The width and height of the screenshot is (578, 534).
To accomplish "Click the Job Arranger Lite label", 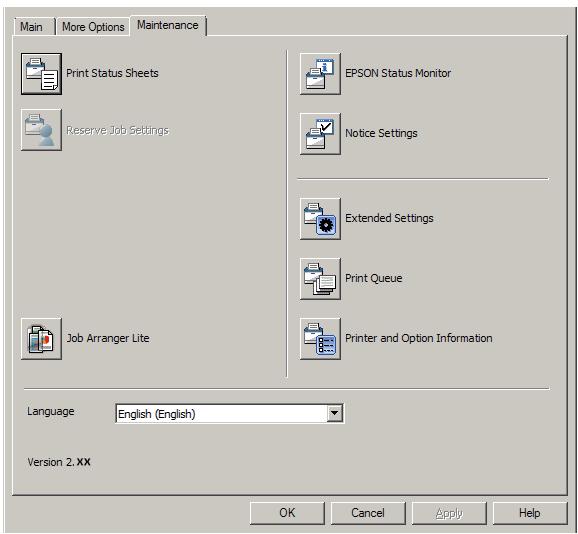I will pyautogui.click(x=108, y=338).
